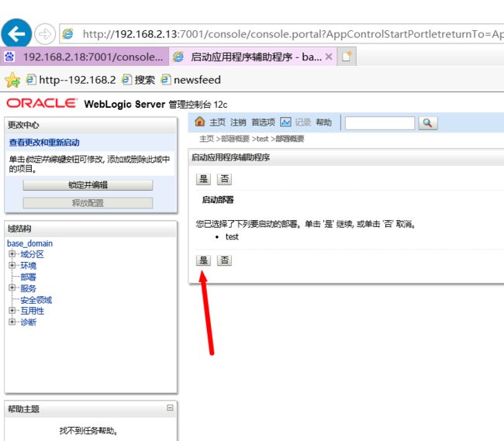Screen dimensions: 504x441
Task: Select the 启动应用程序辅助程序 browser tab
Action: click(x=253, y=57)
